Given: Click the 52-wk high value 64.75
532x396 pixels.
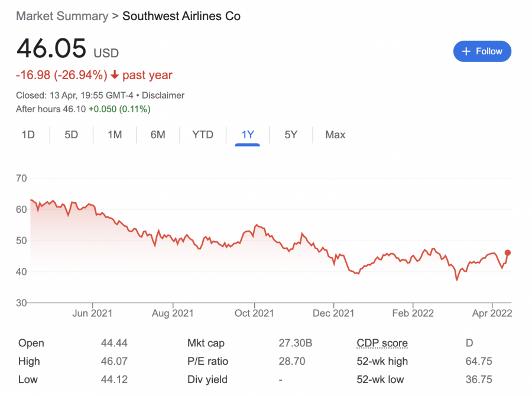Looking at the screenshot, I should [x=479, y=361].
